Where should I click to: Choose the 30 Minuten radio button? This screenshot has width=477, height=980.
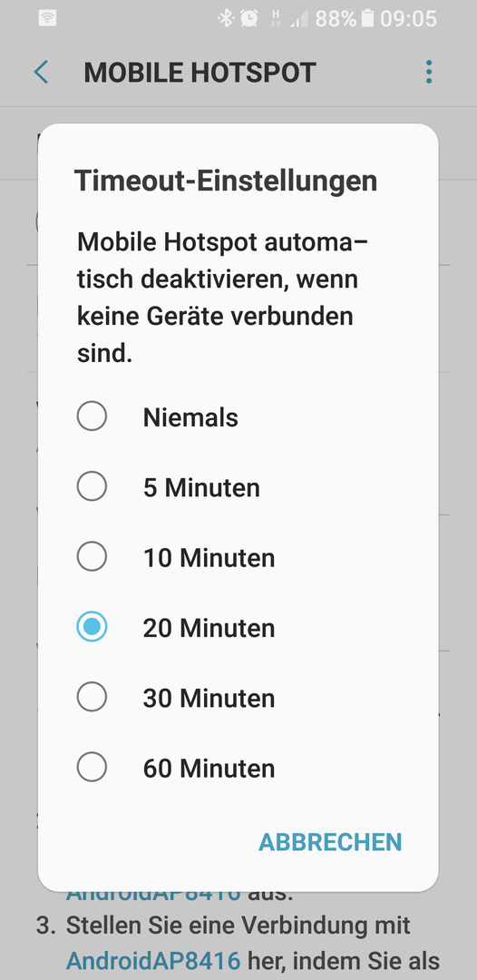click(92, 696)
